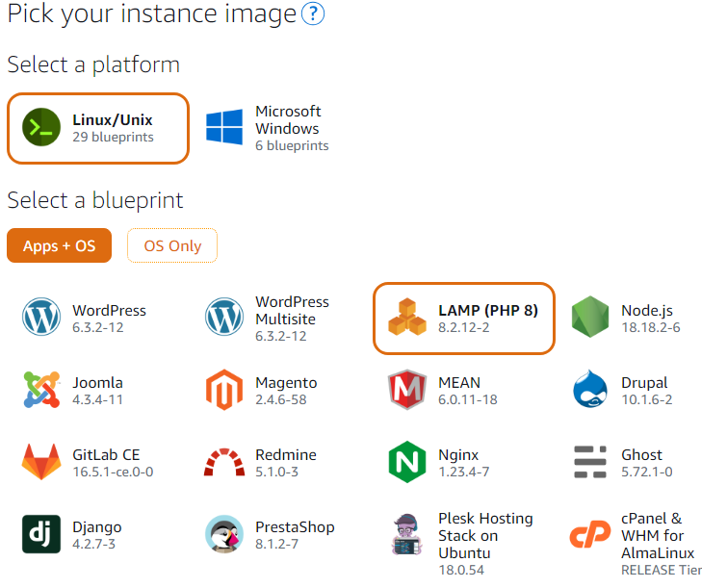Select the WordPress Multisite logo icon

point(224,317)
